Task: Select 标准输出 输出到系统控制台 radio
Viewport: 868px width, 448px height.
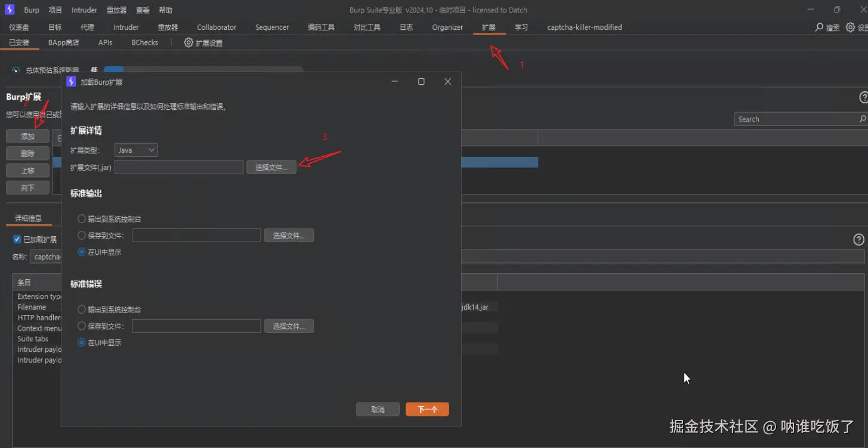Action: [x=82, y=219]
